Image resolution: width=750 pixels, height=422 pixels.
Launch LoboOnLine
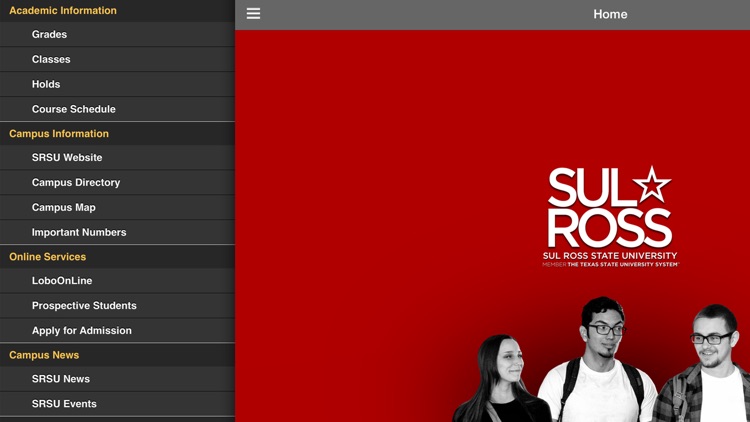click(x=117, y=281)
